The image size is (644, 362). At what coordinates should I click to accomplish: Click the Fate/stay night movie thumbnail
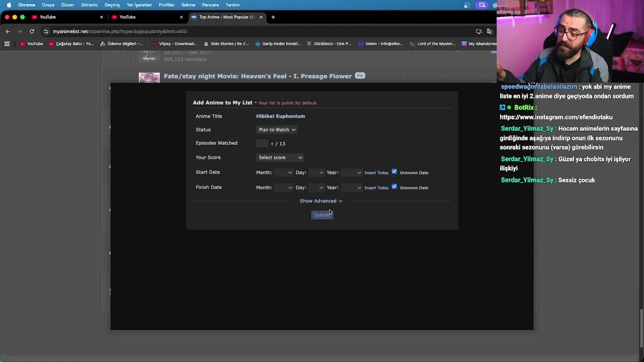pyautogui.click(x=149, y=77)
